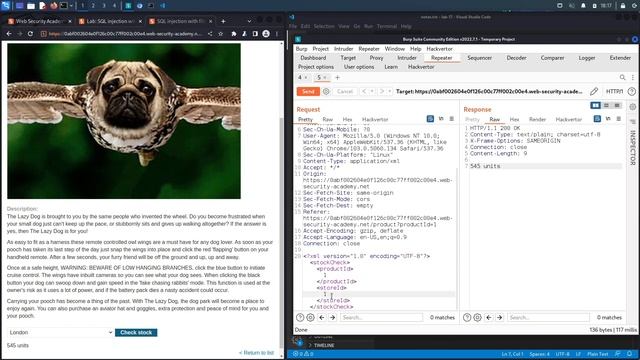Viewport: 640px width, 360px height.
Task: Open the London store dropdown
Action: tap(60, 333)
